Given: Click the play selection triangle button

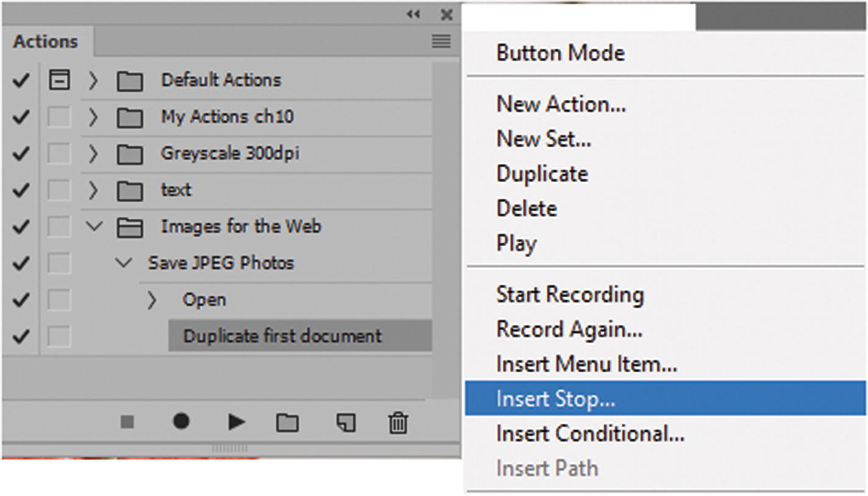Looking at the screenshot, I should point(236,422).
